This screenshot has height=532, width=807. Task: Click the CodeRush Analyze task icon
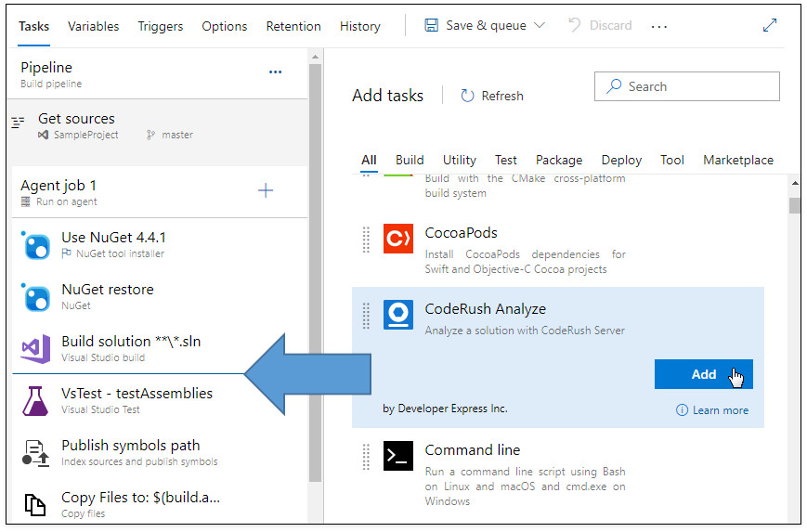coord(397,315)
